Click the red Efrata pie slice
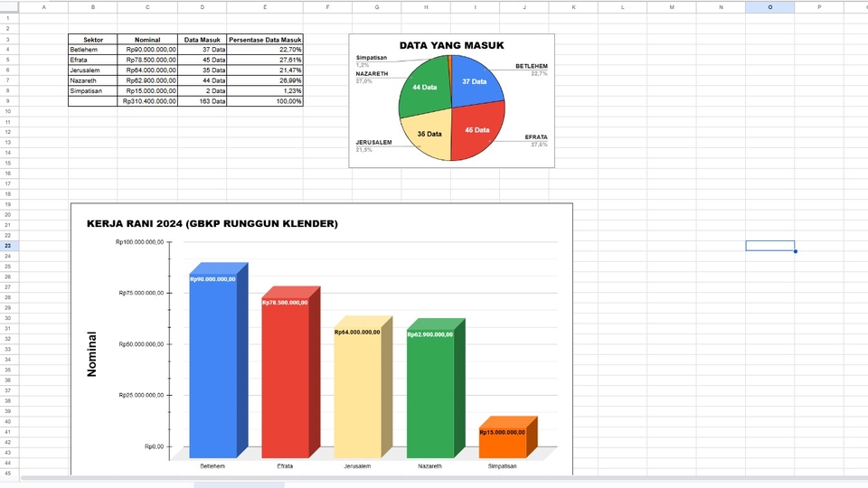Screen dimensions: 868x488 (x=475, y=129)
